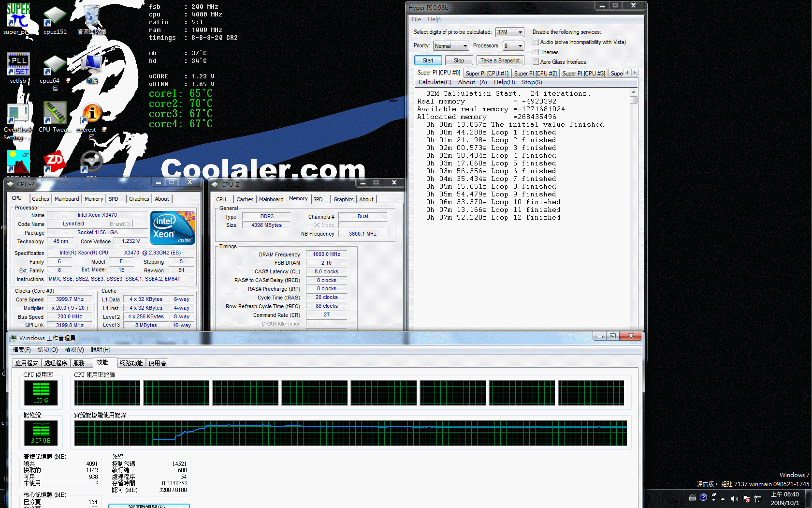Open Hyper PI Help menu

click(x=434, y=19)
